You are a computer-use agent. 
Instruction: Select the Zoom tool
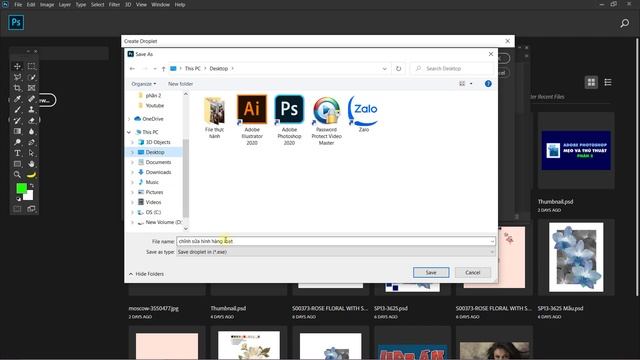(17, 175)
